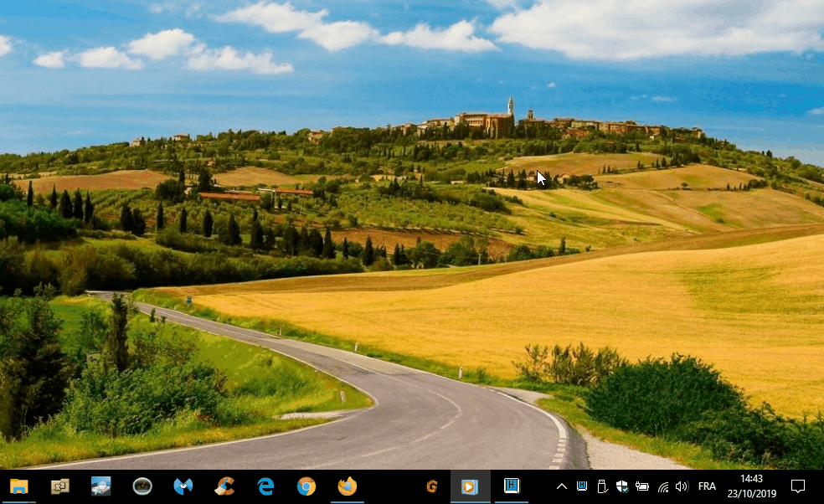Open CCleaner from the taskbar
Screen dimensions: 824x504
coord(224,486)
